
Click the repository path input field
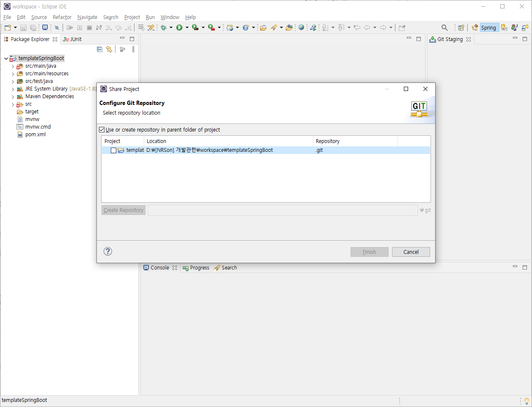point(283,210)
